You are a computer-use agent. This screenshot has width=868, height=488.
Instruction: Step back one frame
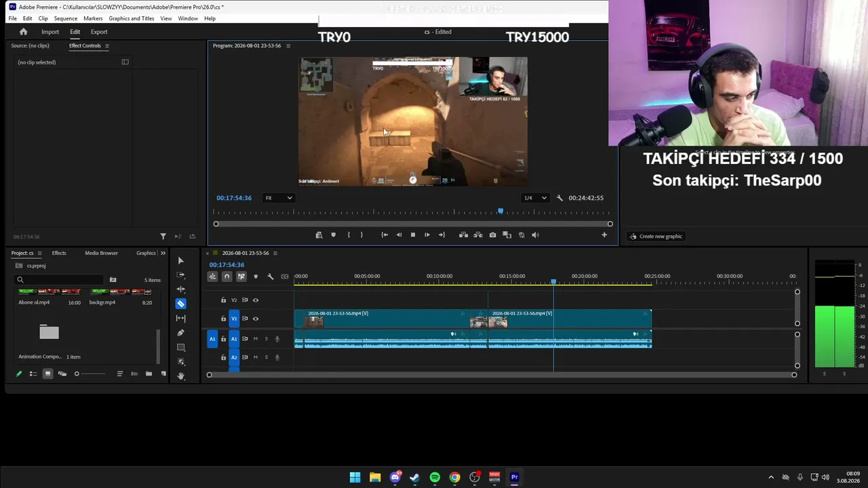[399, 235]
